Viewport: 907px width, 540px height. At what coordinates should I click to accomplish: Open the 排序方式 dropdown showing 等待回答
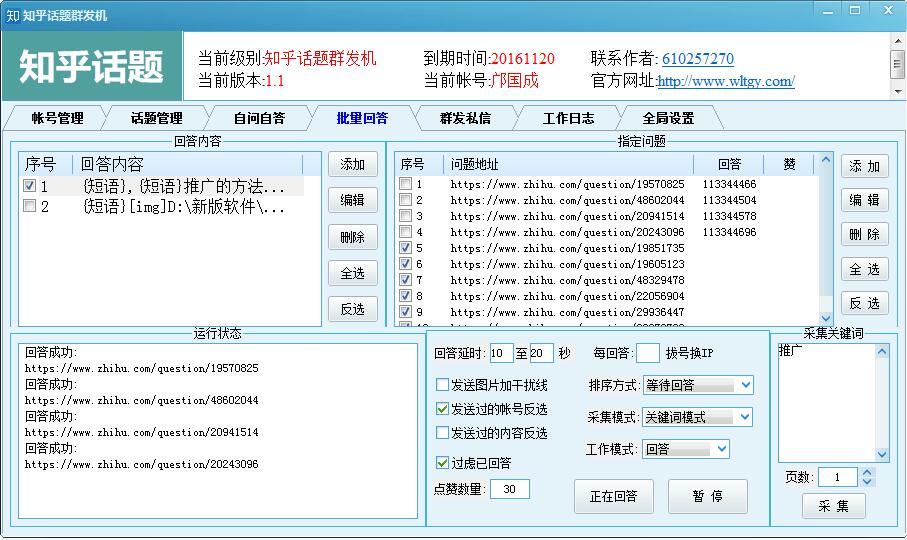[x=698, y=385]
